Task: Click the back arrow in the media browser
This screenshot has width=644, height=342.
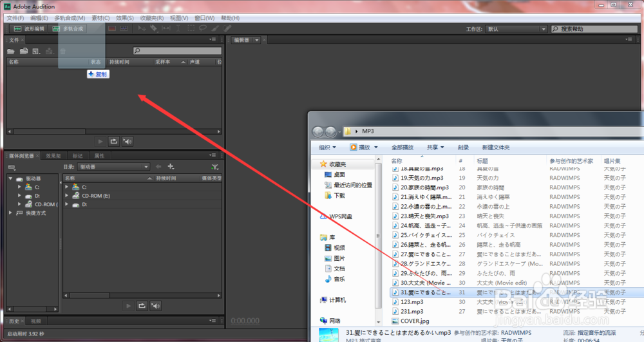Action: [x=158, y=166]
